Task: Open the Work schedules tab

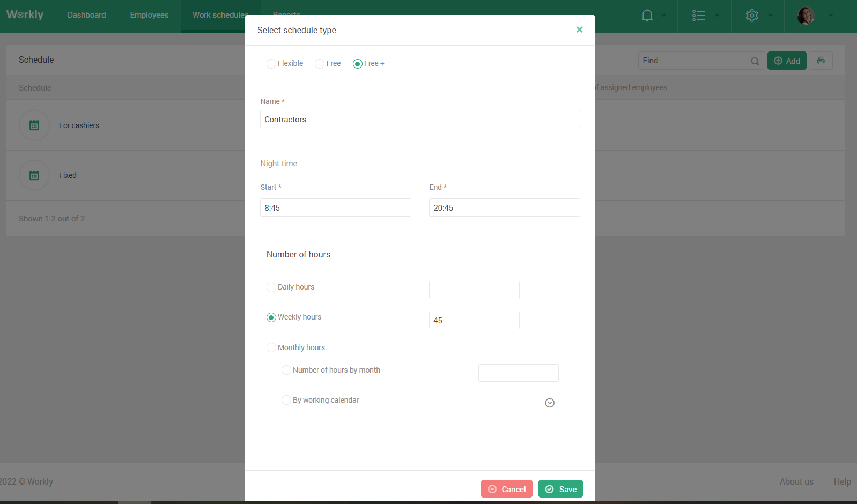Action: point(220,15)
